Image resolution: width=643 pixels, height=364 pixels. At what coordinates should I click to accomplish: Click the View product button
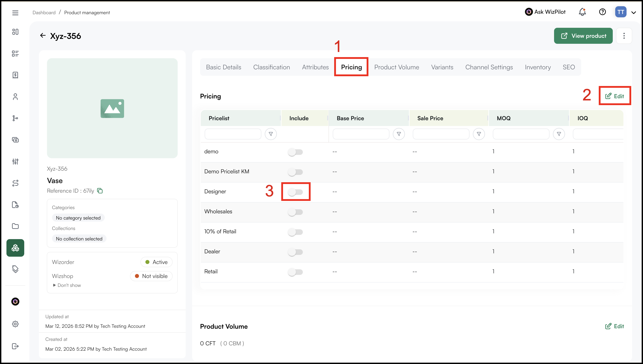583,36
